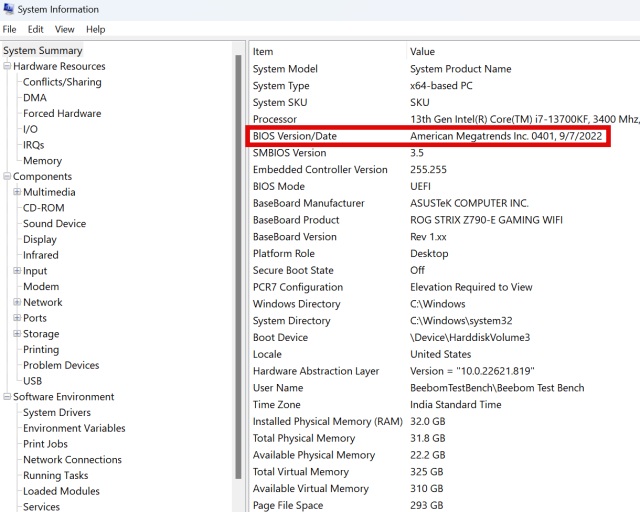Click the System Information app icon in title bar
This screenshot has height=512, width=640.
pos(8,9)
